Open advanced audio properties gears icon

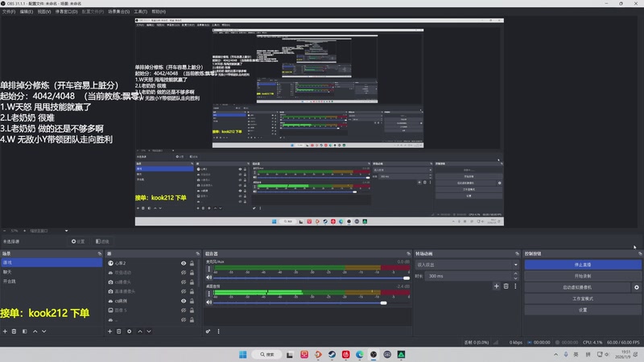pos(208,331)
